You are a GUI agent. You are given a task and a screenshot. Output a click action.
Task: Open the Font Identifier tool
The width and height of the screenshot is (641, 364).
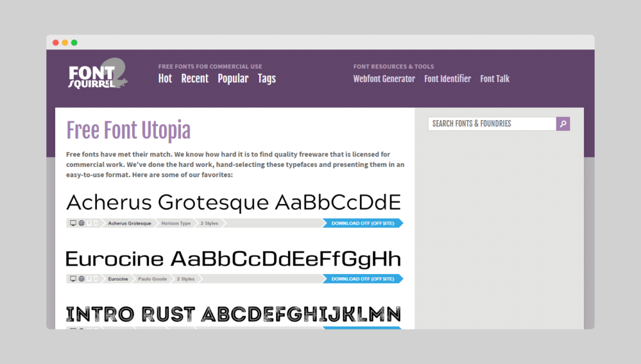click(x=448, y=79)
